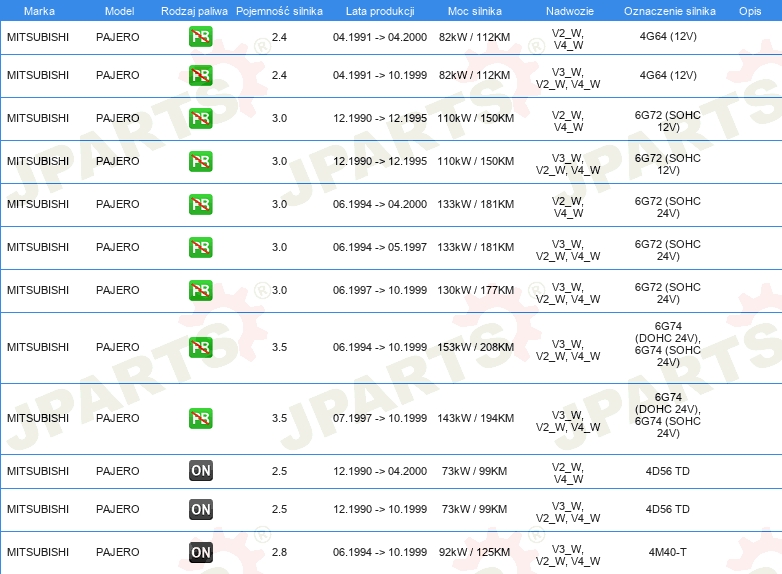Screen dimensions: 782x574
Task: Click 4G64 (12V) in 04.1991->10.1999 row
Action: pyautogui.click(x=668, y=75)
